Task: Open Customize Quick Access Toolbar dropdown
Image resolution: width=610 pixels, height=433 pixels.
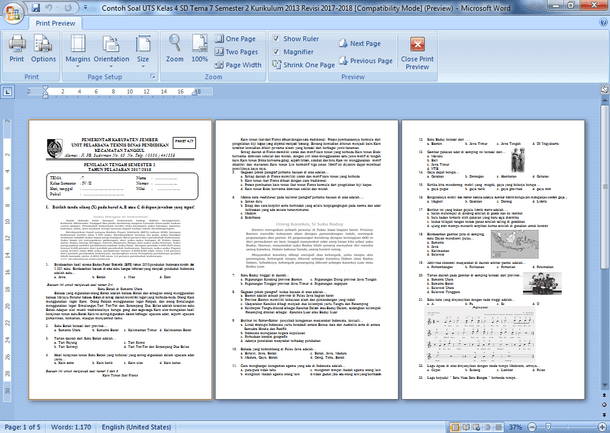Action: [x=86, y=7]
